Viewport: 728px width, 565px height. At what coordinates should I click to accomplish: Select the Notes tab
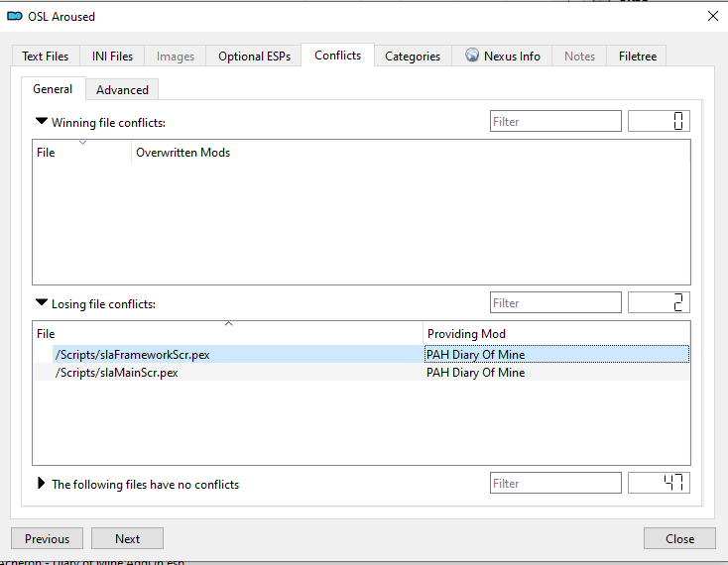tap(579, 56)
